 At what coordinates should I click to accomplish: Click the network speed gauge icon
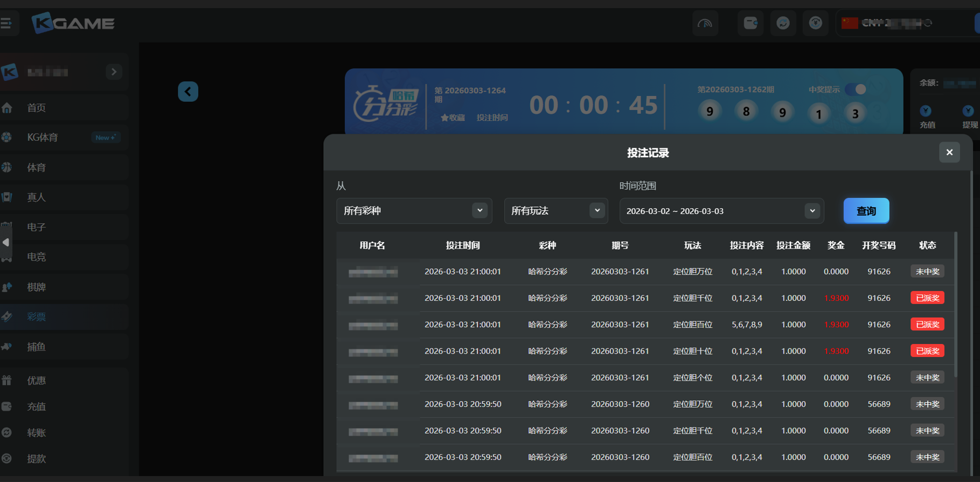click(x=705, y=23)
